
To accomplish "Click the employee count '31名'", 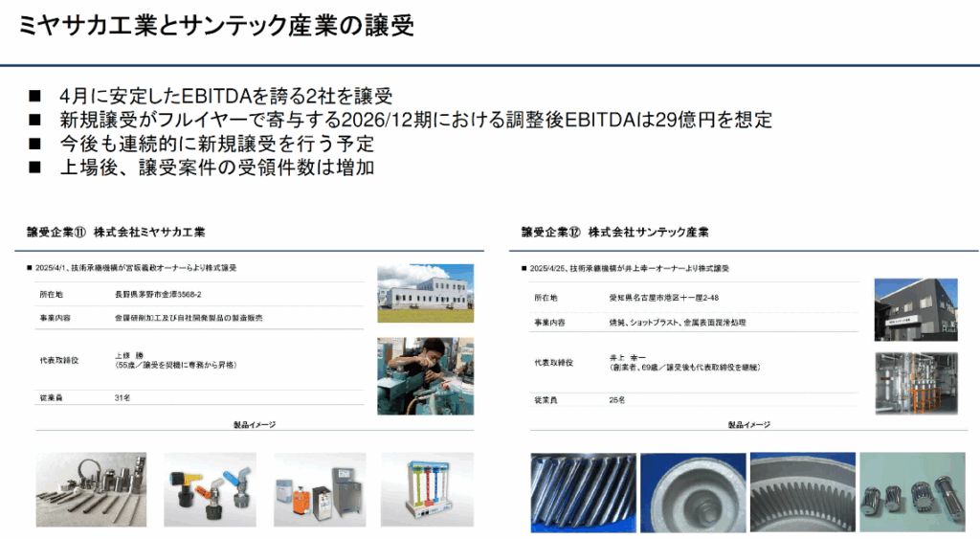I will 122,397.
